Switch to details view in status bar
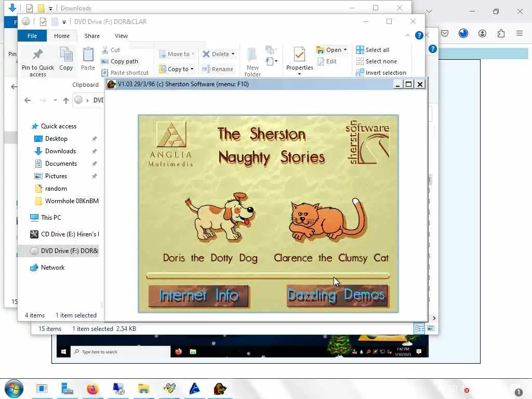 [x=419, y=328]
